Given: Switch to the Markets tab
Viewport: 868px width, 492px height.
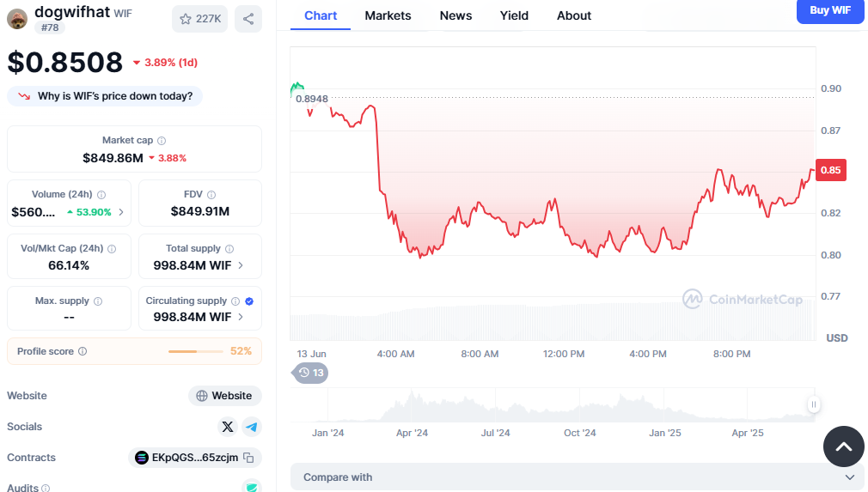Looking at the screenshot, I should click(x=388, y=15).
